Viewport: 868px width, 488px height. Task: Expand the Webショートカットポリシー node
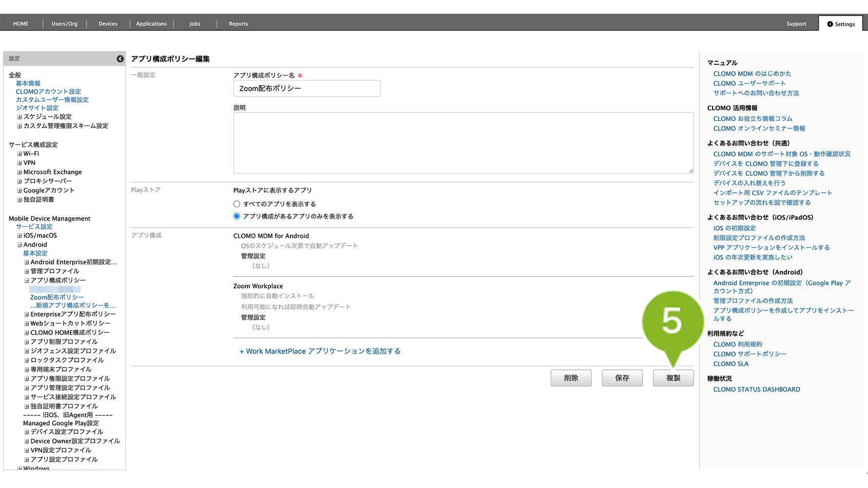tap(27, 324)
